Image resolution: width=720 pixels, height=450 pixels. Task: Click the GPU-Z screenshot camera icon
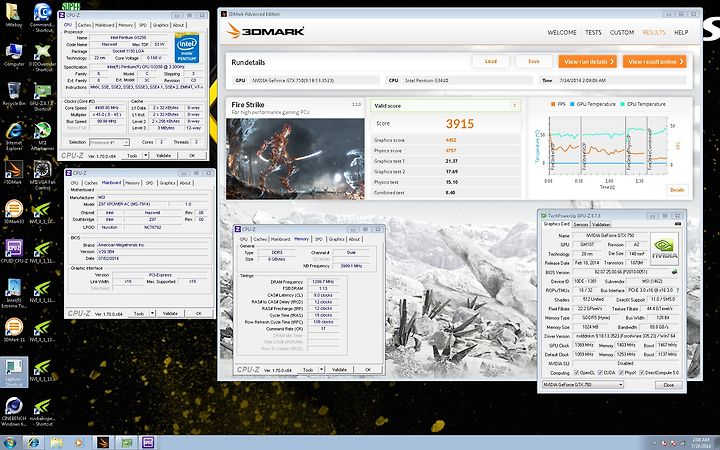678,224
